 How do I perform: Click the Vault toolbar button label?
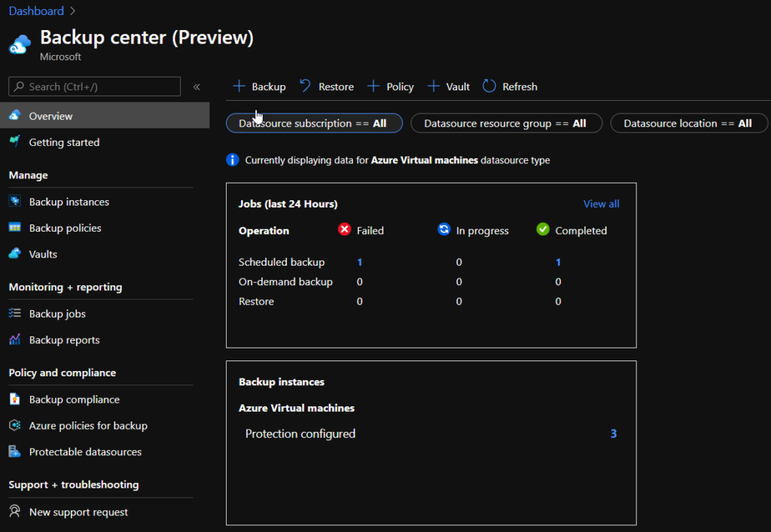(458, 87)
